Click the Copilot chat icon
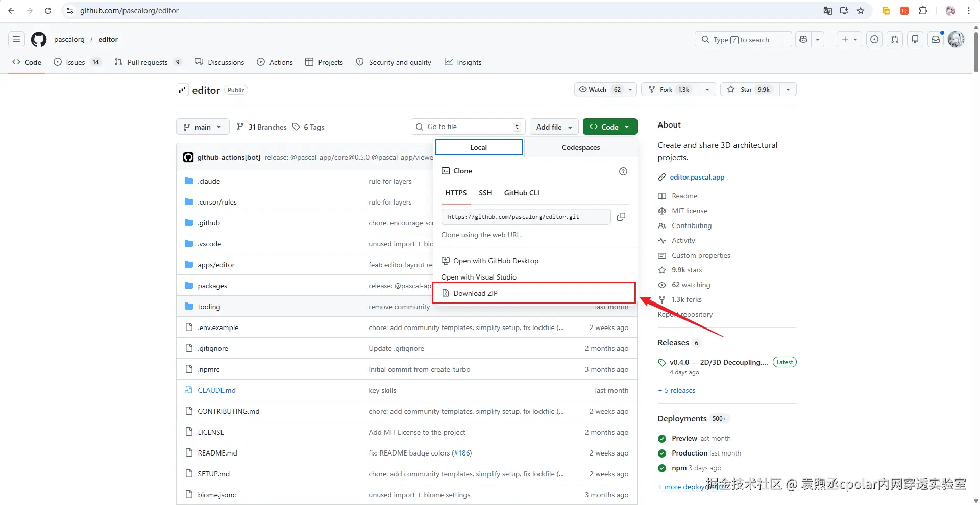The image size is (980, 505). [803, 39]
